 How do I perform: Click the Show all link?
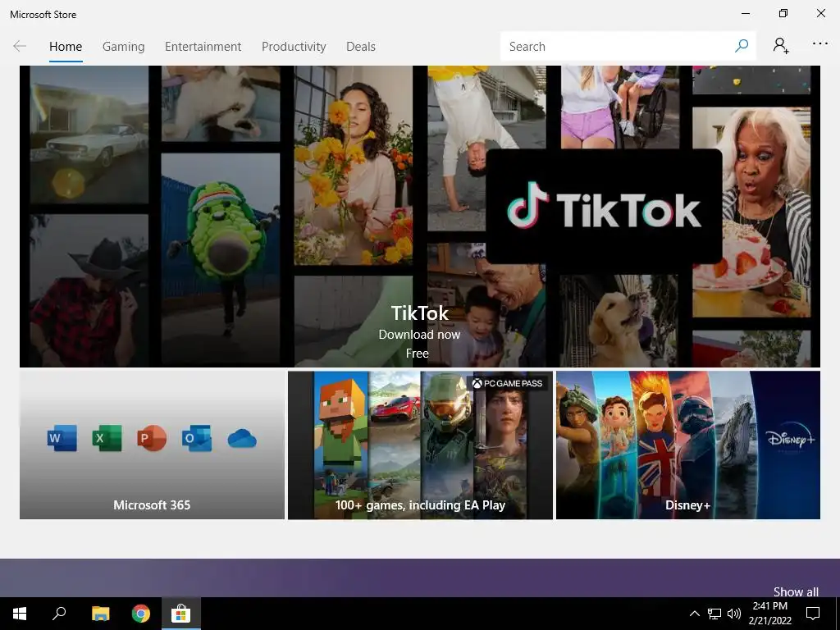tap(796, 591)
